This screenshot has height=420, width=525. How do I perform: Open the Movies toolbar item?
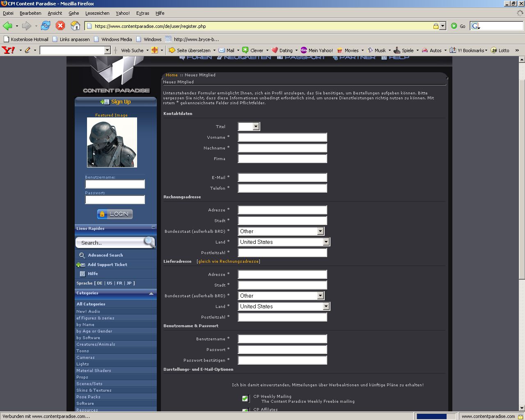tap(348, 50)
